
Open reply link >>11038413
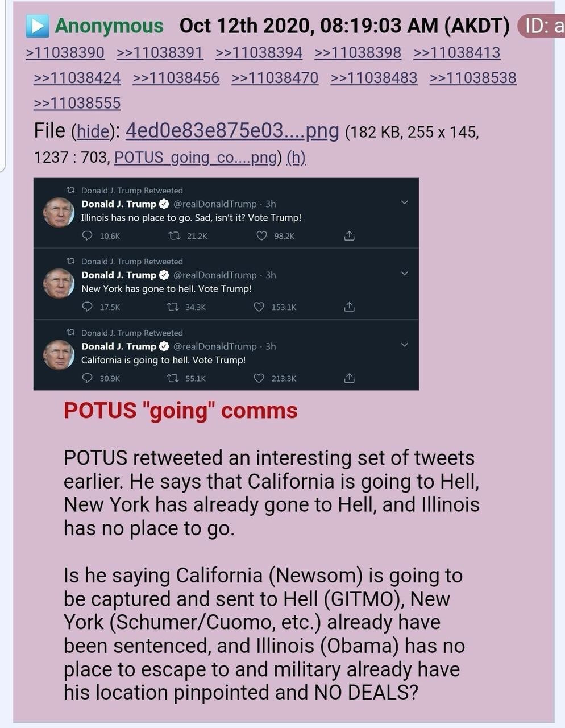pos(457,53)
